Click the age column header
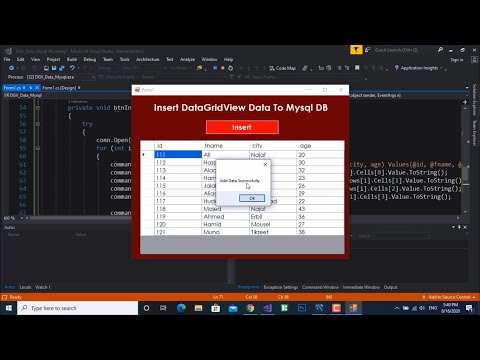 (x=320, y=146)
